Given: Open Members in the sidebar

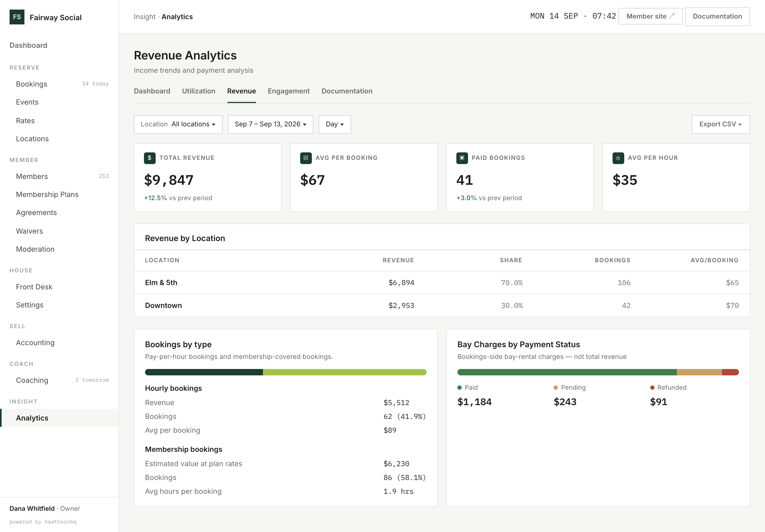Looking at the screenshot, I should click(59, 177).
